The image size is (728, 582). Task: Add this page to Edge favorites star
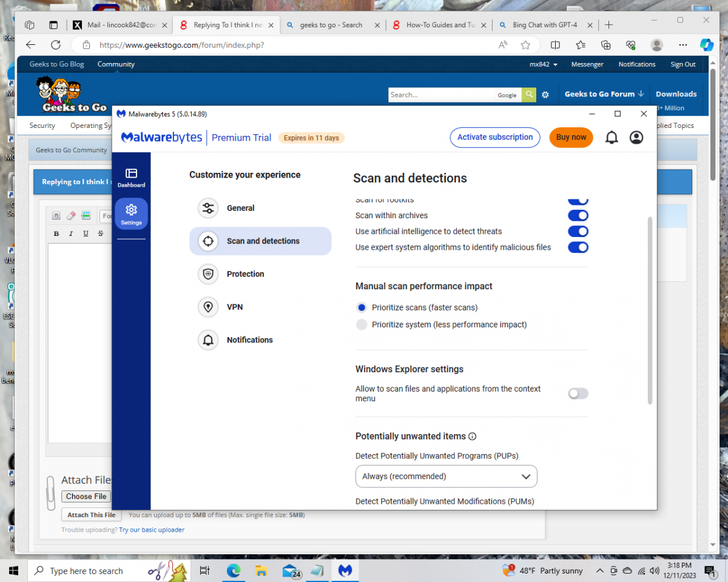[525, 45]
